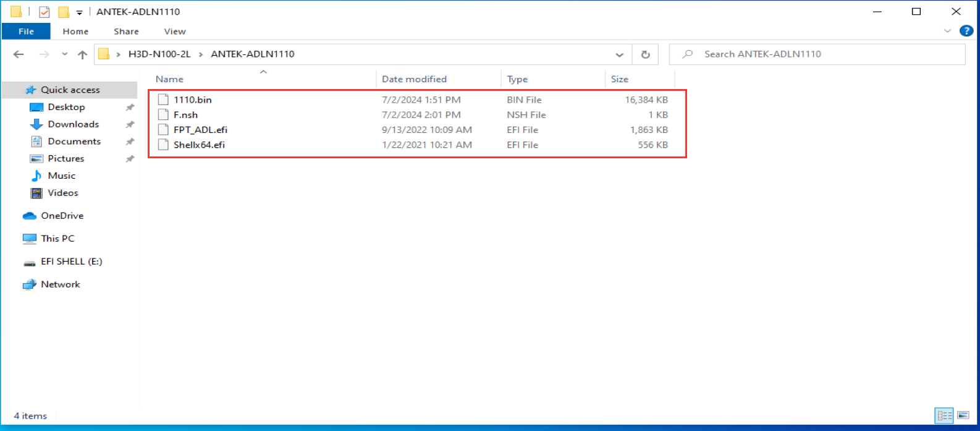Open Music in the navigation pane

(x=61, y=176)
